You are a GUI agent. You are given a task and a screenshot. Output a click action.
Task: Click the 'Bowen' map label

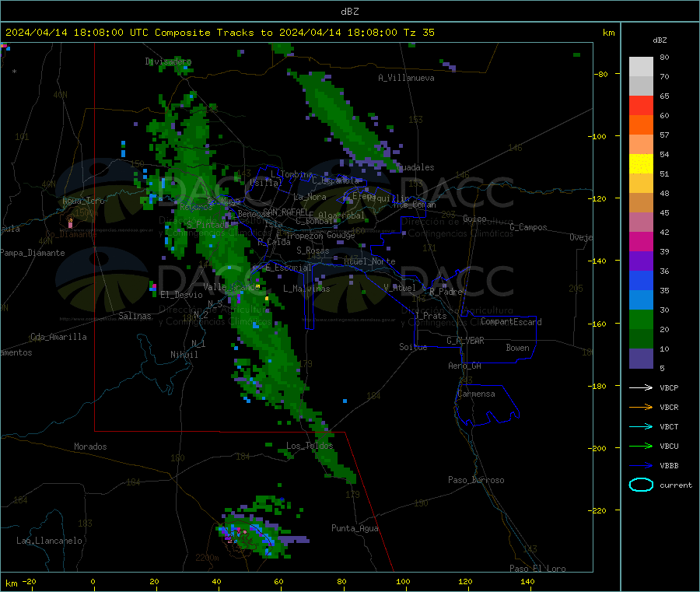(517, 347)
